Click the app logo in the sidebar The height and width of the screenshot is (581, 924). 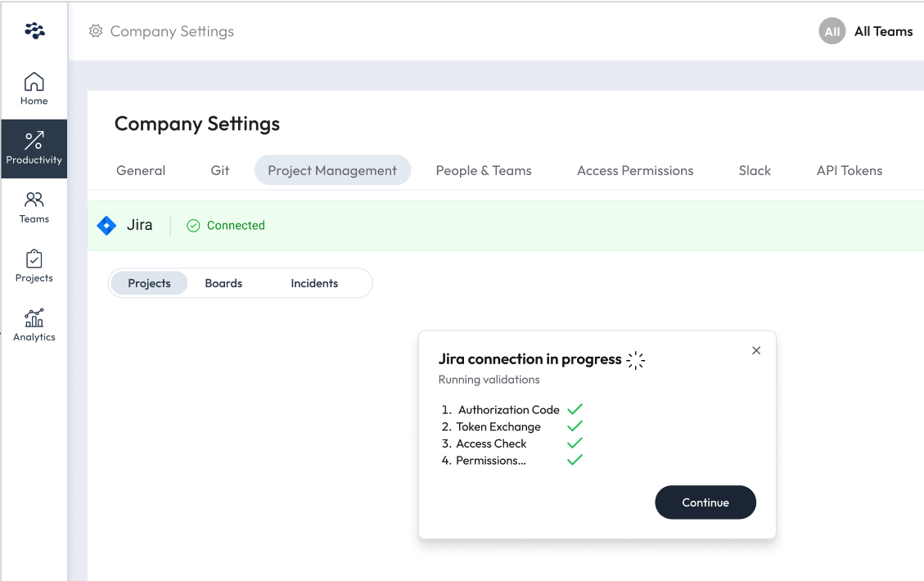(34, 31)
